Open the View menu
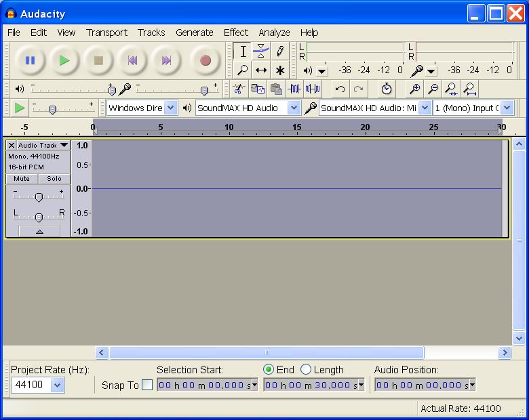This screenshot has height=420, width=529. (x=66, y=33)
